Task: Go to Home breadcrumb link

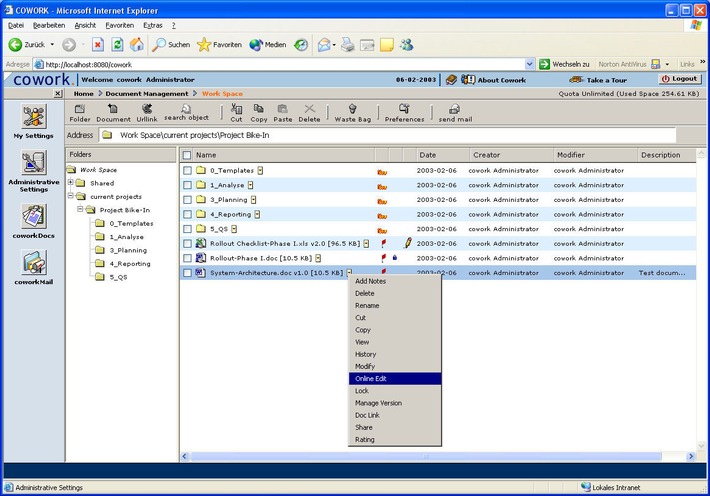Action: (x=83, y=93)
